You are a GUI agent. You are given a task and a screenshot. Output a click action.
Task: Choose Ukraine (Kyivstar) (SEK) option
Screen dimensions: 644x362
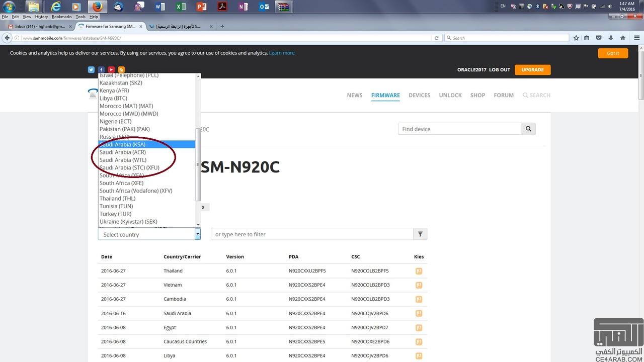click(147, 221)
